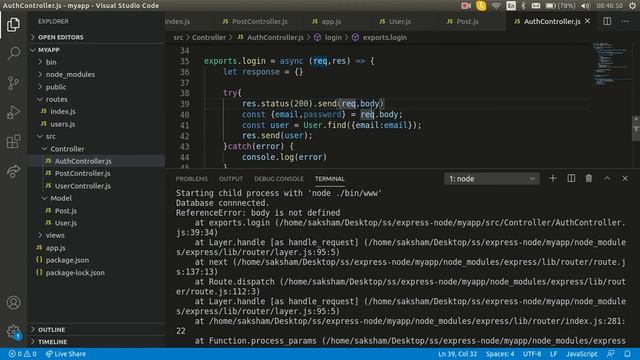Switch to the Problems panel tab

[191, 179]
